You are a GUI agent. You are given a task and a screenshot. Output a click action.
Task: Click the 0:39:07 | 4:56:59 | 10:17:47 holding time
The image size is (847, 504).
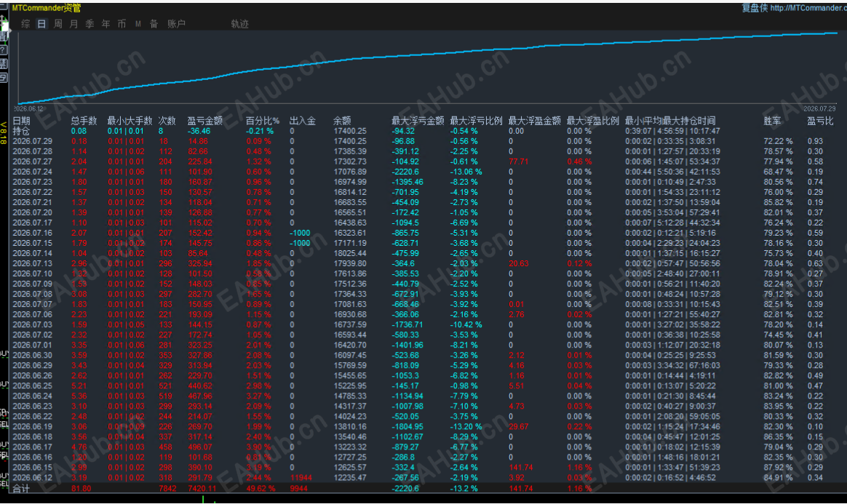pos(672,131)
